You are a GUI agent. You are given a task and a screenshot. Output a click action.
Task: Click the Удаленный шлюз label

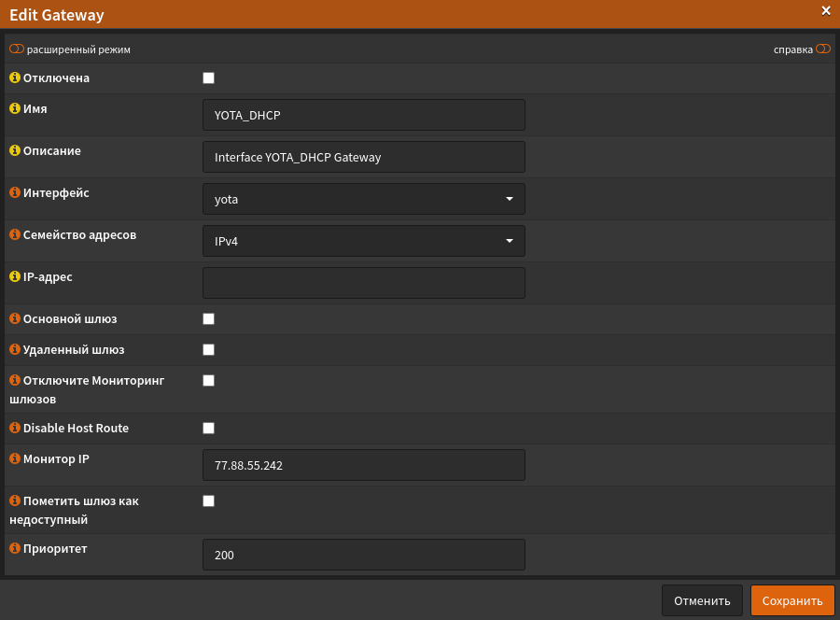click(x=74, y=350)
